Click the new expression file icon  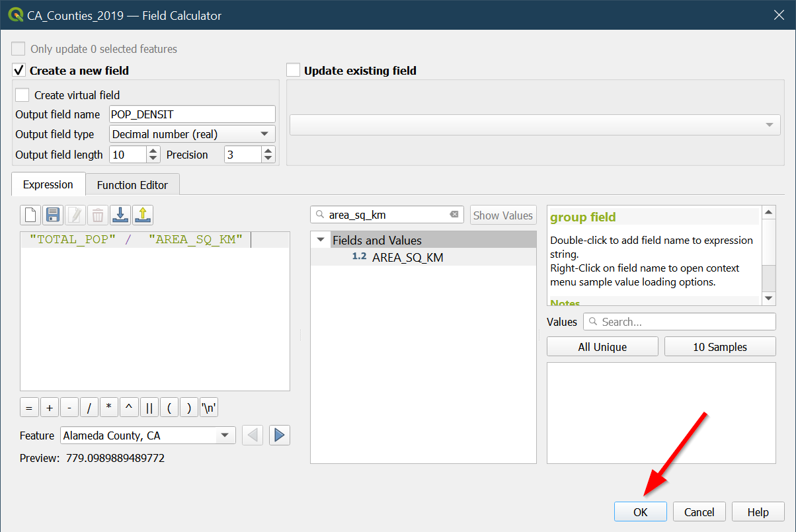(x=30, y=215)
